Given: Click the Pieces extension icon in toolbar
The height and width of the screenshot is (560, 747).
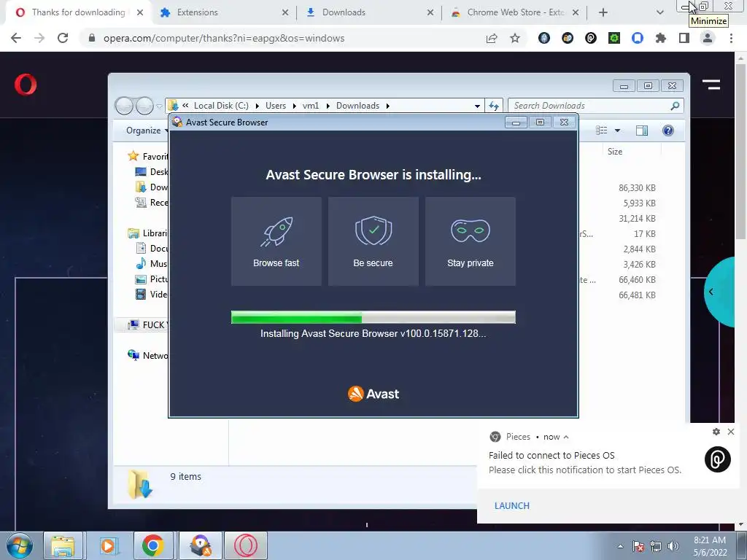Looking at the screenshot, I should coord(591,38).
